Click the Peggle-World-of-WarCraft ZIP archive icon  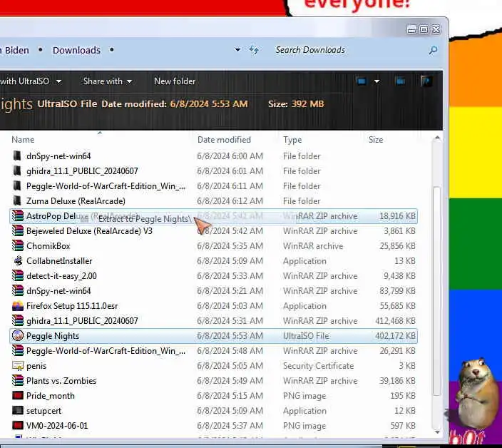click(18, 351)
